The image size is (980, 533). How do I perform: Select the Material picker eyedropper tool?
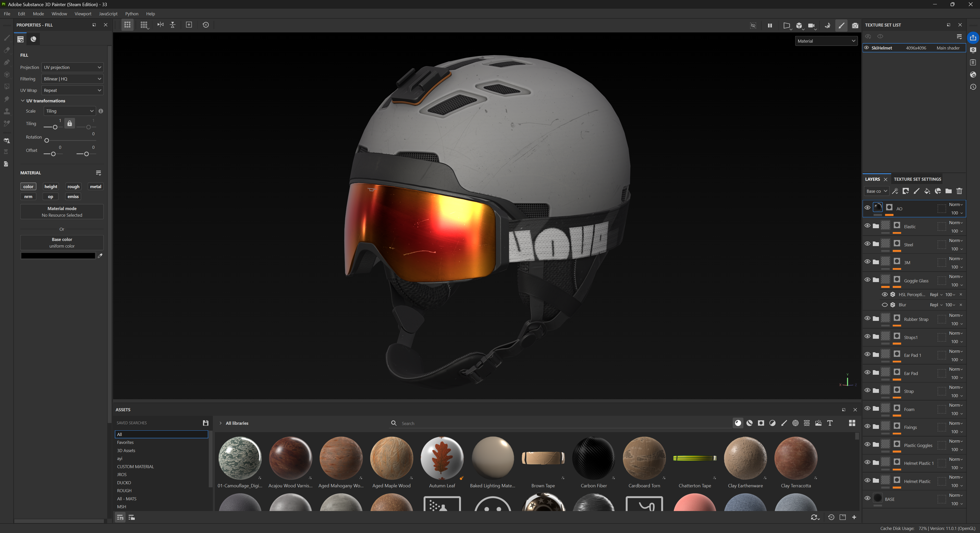[x=6, y=124]
